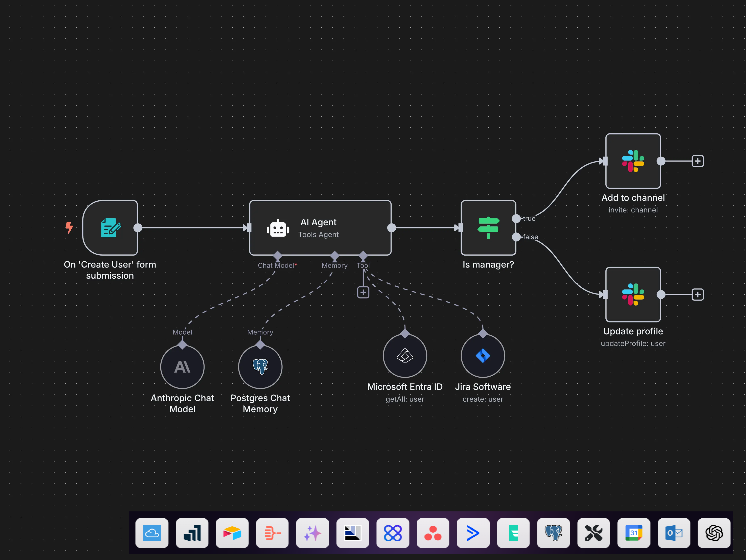Click the Chat Model diamond connector on AI Agent
The image size is (746, 560).
[x=278, y=255]
